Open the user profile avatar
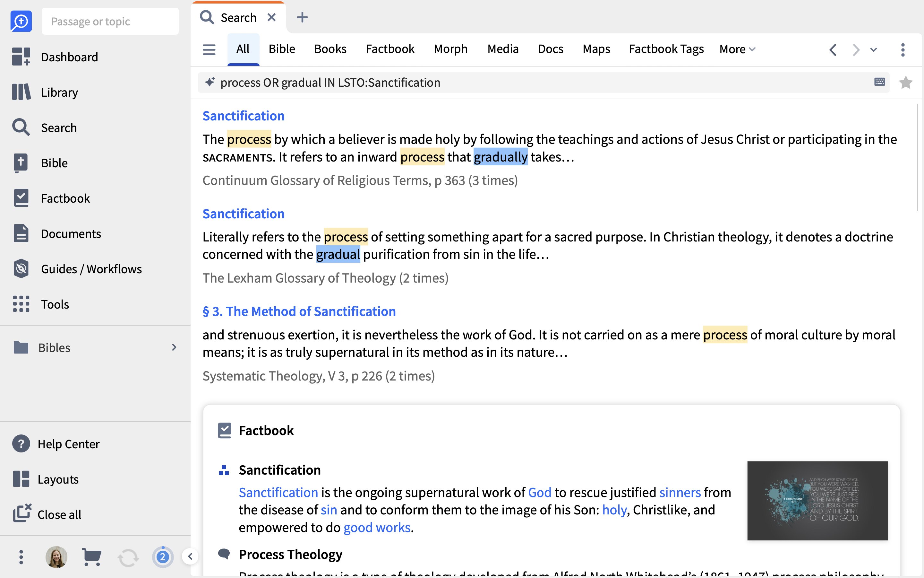Viewport: 924px width, 578px height. [56, 557]
